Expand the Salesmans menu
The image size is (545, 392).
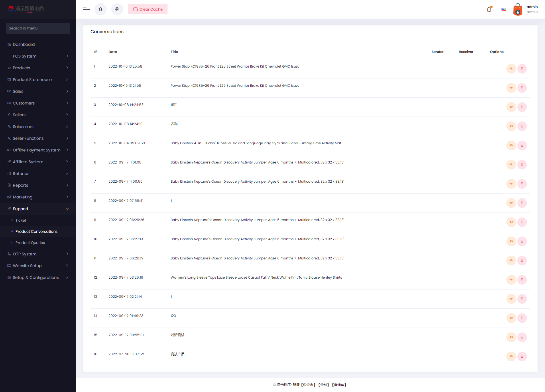[38, 127]
